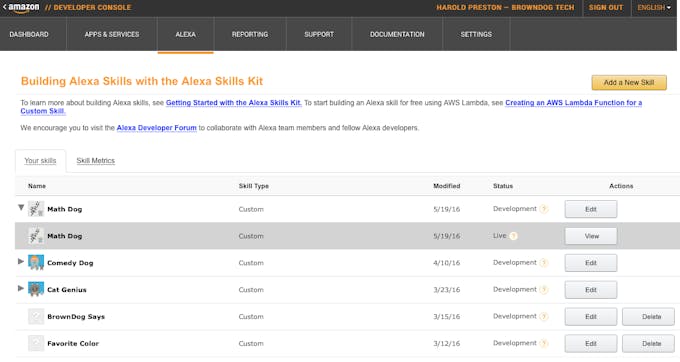This screenshot has height=362, width=680.
Task: Edit the Cat Genius skill
Action: coord(591,290)
